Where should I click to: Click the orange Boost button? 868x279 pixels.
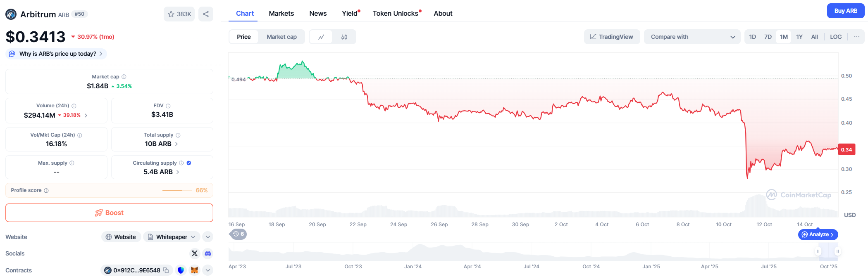[109, 213]
